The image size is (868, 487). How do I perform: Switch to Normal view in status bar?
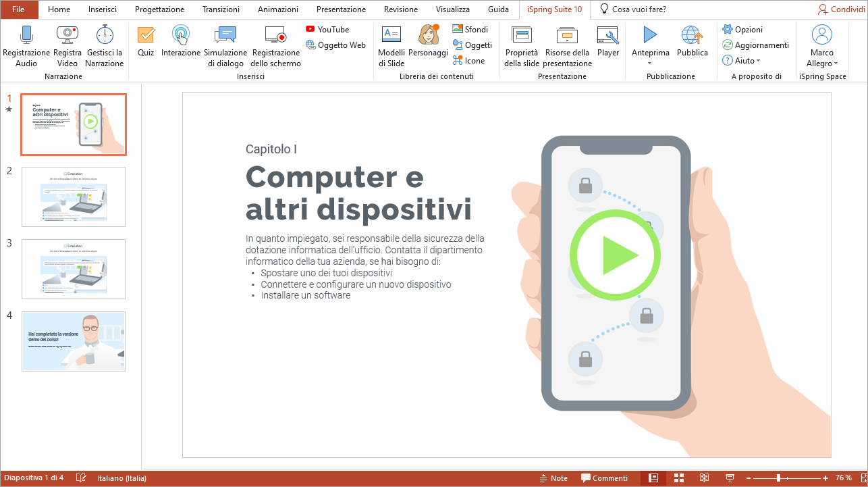click(x=653, y=478)
